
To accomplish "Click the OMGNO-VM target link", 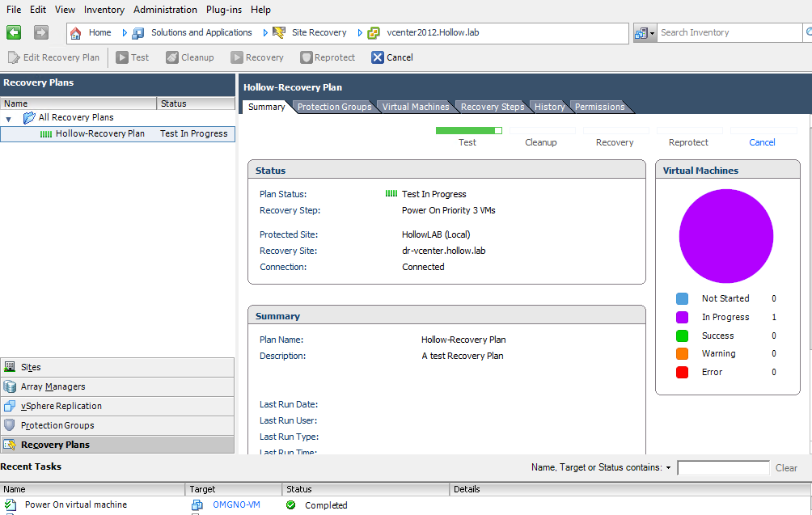I will (x=236, y=504).
